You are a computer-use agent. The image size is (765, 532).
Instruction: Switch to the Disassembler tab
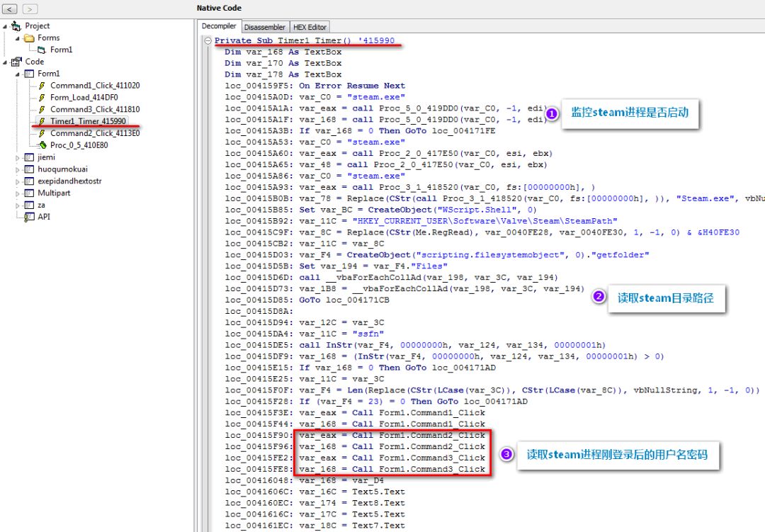(265, 27)
